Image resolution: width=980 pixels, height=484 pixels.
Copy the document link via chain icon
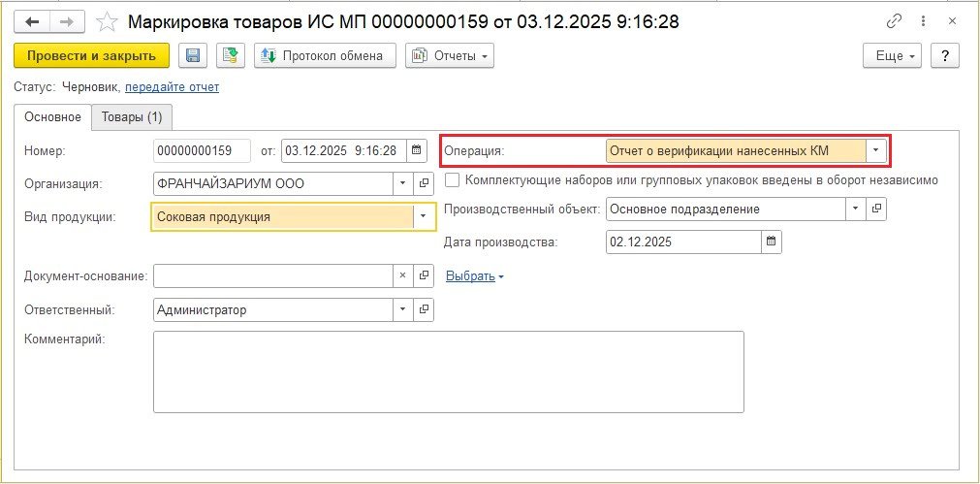tap(893, 20)
